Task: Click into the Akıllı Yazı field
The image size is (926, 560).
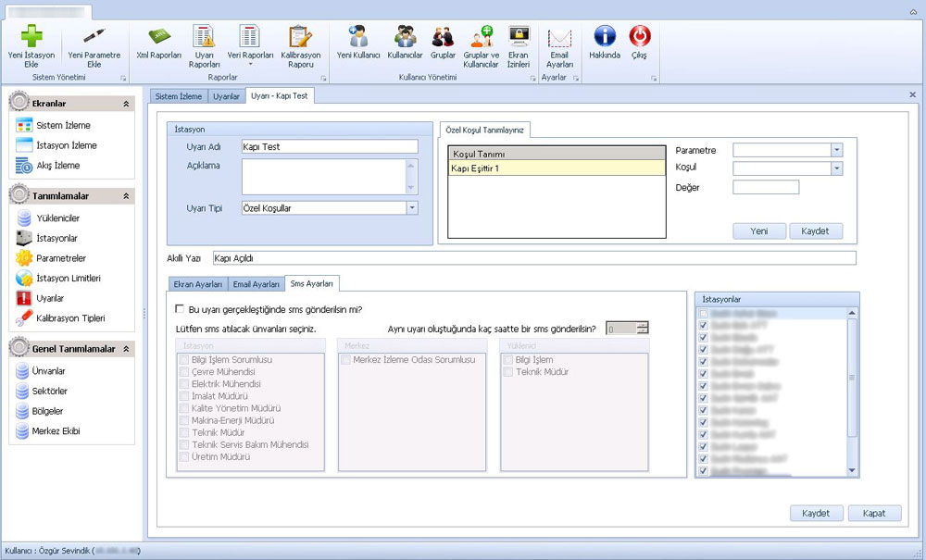Action: (x=534, y=258)
